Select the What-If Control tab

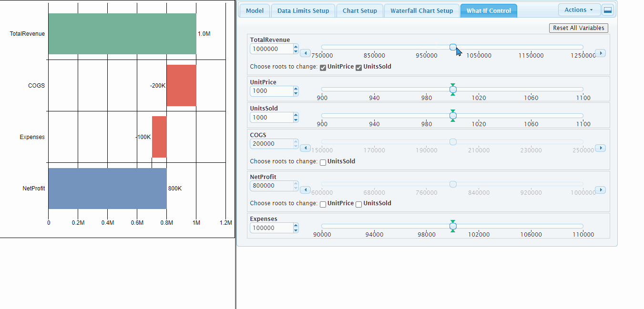pyautogui.click(x=489, y=10)
